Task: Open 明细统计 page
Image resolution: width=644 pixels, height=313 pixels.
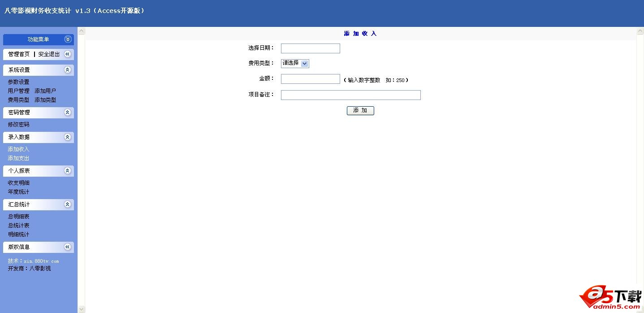Action: pyautogui.click(x=18, y=235)
